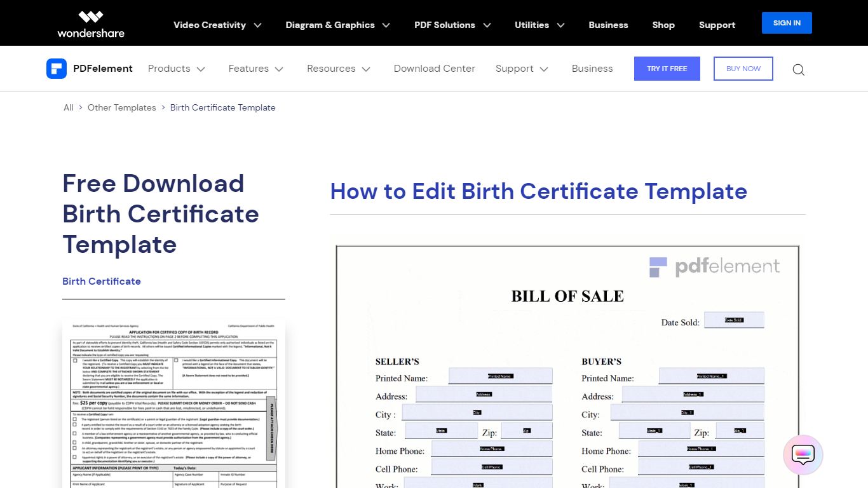Viewport: 868px width, 488px height.
Task: Open the Shop menu item
Action: pos(663,25)
